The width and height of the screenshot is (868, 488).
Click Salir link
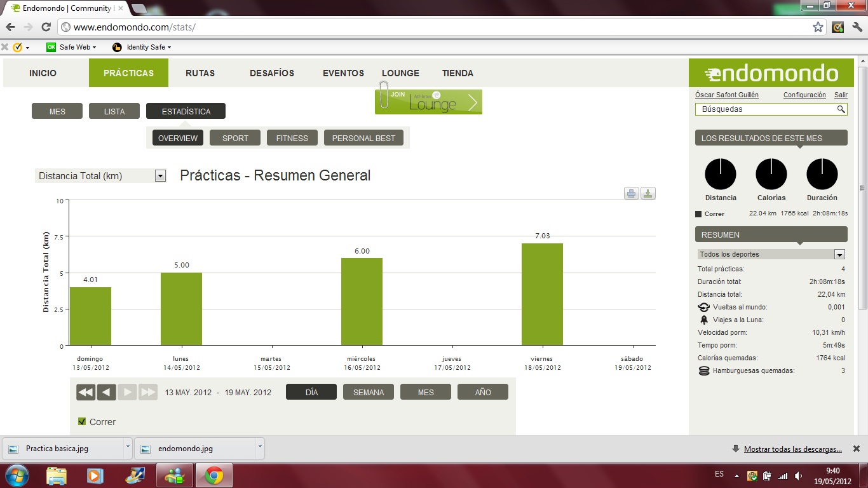tap(841, 95)
